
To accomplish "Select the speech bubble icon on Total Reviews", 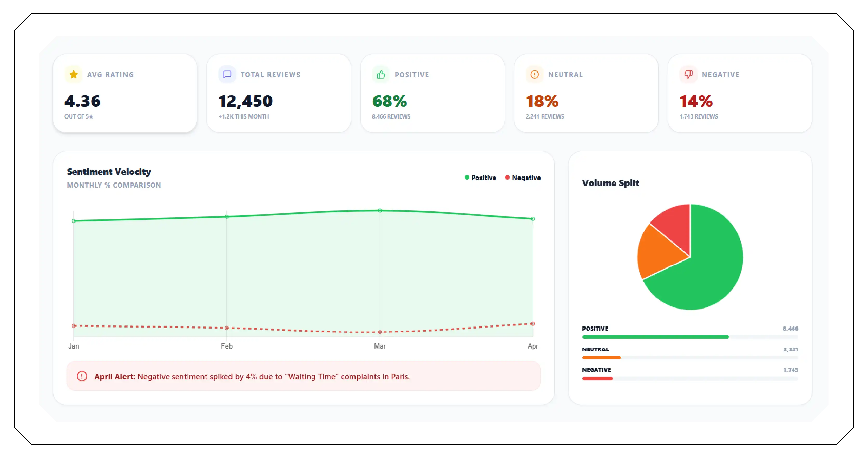I will 227,75.
